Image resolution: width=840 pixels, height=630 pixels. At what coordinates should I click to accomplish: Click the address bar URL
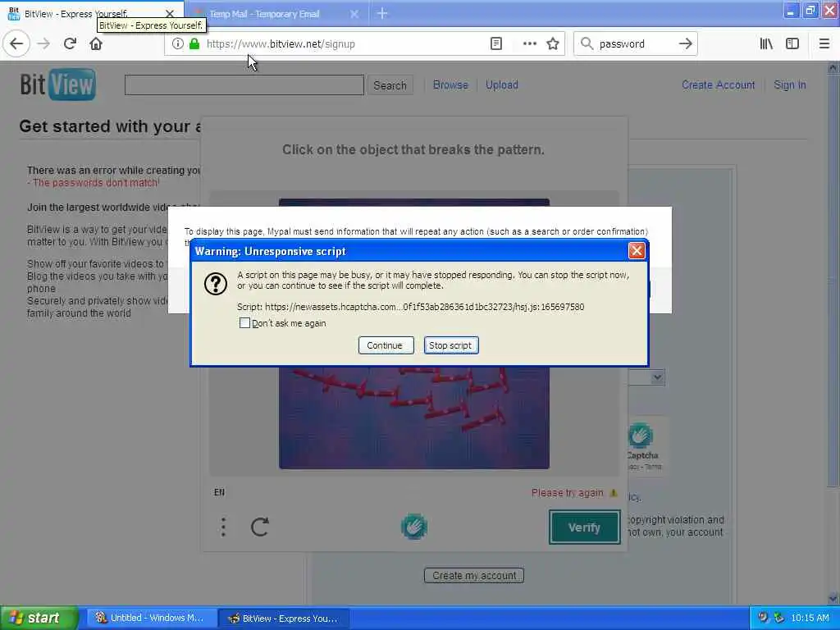pyautogui.click(x=281, y=44)
